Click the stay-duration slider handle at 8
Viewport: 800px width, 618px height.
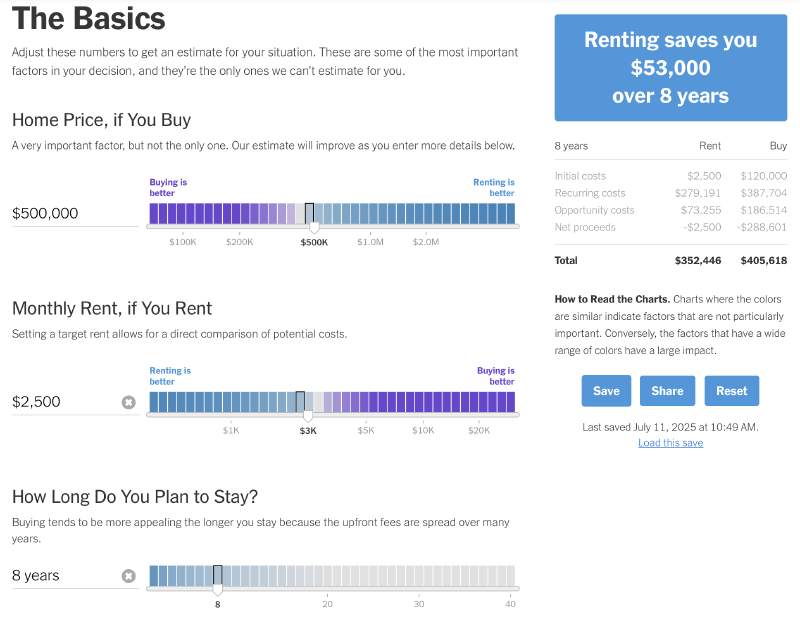[x=218, y=573]
